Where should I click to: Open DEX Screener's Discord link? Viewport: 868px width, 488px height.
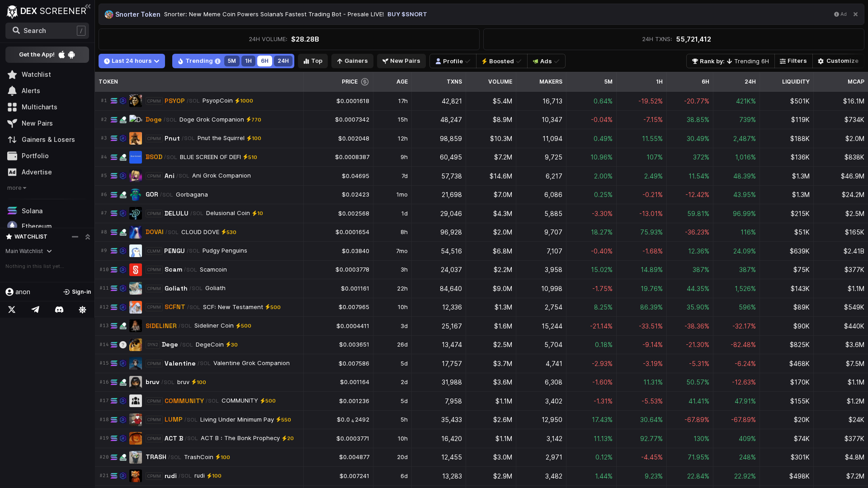point(59,310)
